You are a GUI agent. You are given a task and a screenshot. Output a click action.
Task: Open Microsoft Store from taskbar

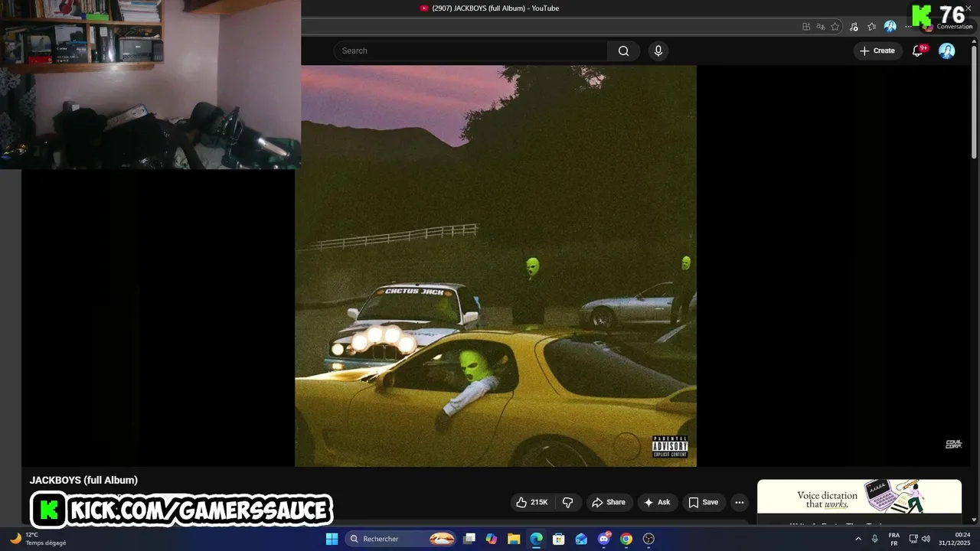559,539
